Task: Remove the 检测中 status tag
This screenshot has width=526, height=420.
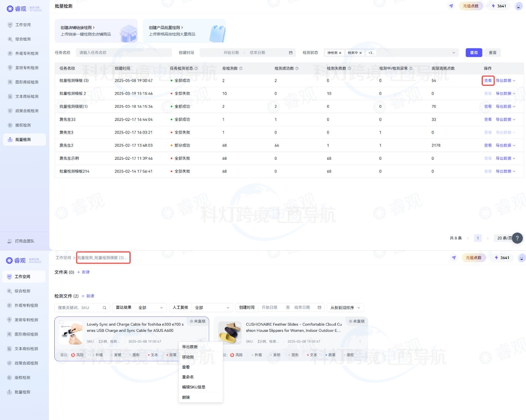Action: click(x=360, y=53)
